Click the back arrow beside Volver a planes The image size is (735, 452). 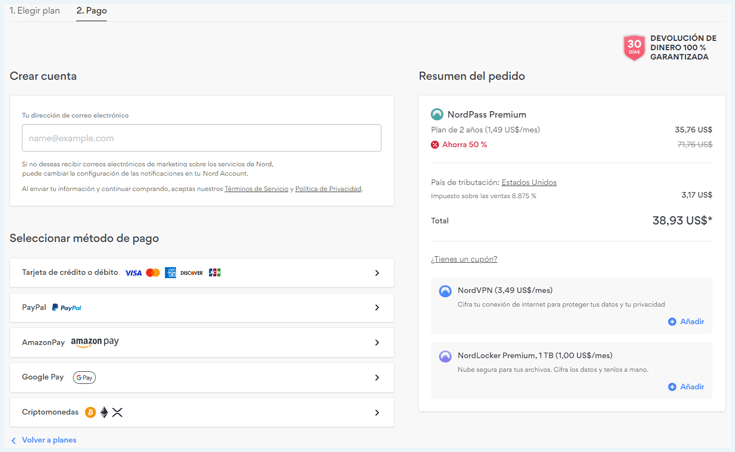pos(14,440)
